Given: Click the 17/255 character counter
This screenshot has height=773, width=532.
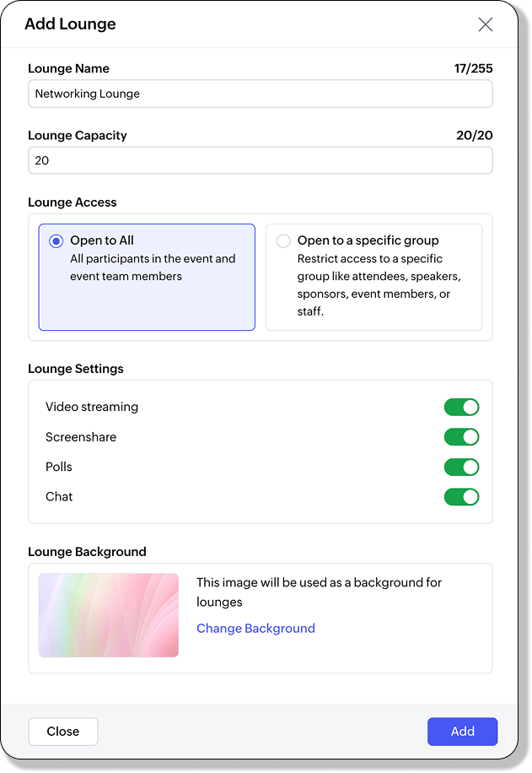Looking at the screenshot, I should click(473, 68).
